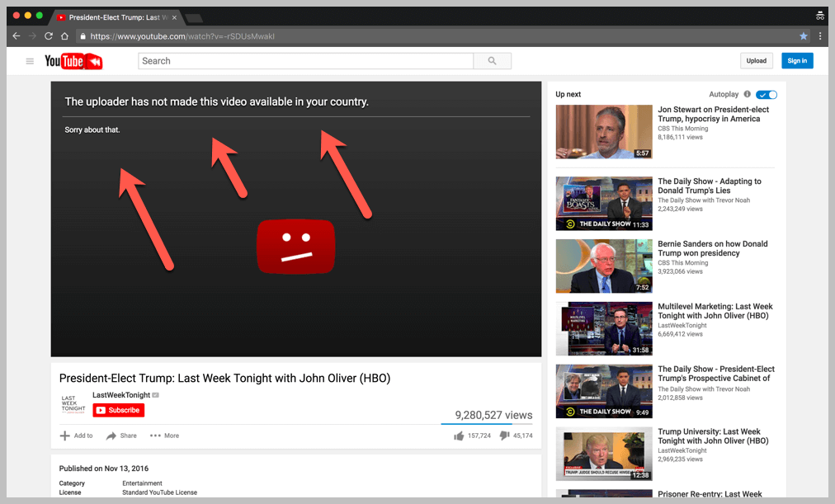
Task: Open 'Multilevel Marketing: Last Week Tonight' title
Action: 715,311
